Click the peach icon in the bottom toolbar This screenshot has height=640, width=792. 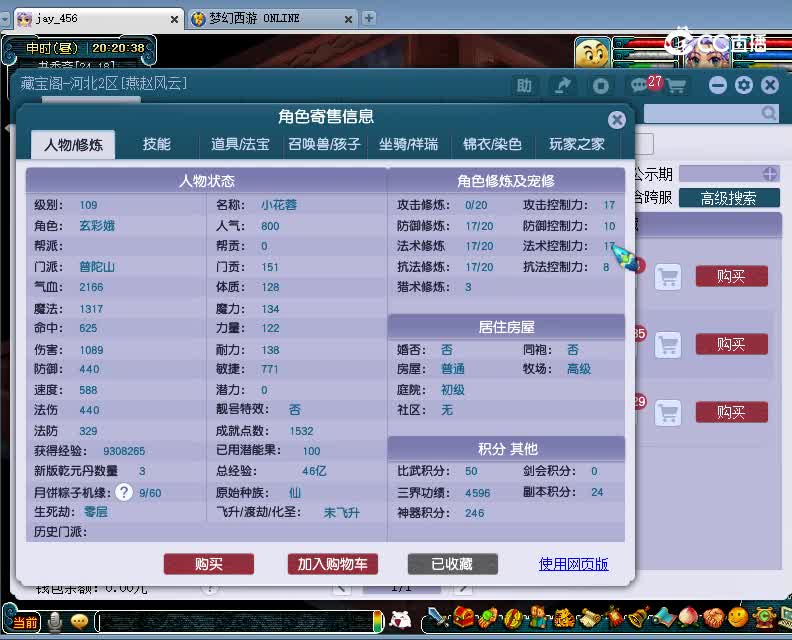687,617
